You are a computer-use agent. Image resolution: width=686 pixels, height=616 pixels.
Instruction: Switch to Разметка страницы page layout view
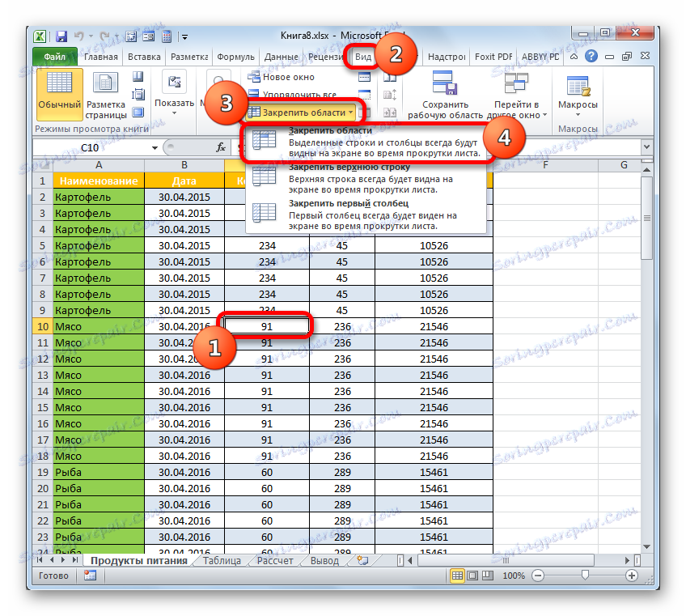(106, 96)
